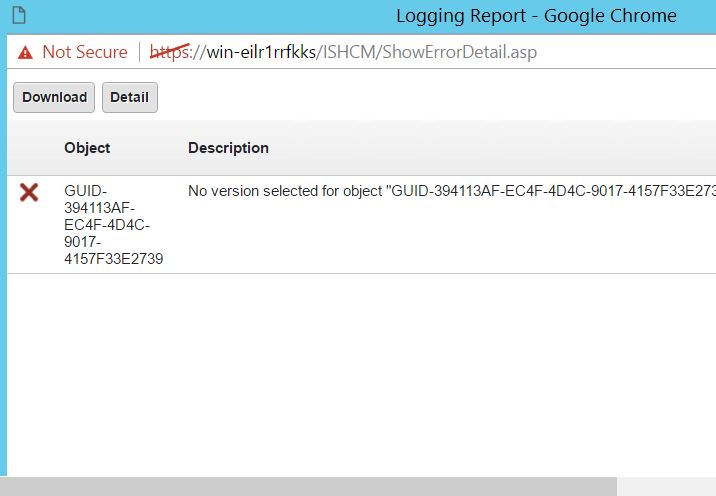Screen dimensions: 716x496
Task: Click the blank header cell above error icon
Action: click(29, 148)
